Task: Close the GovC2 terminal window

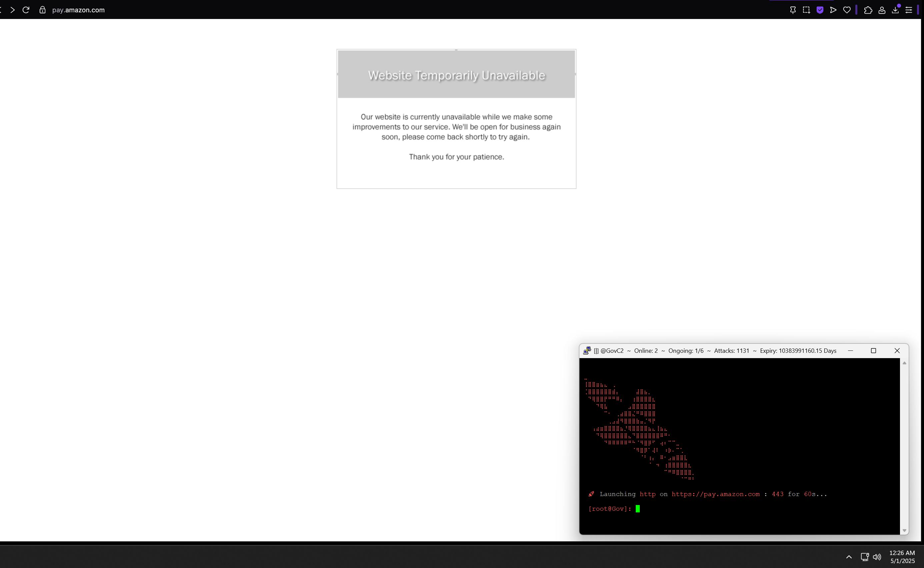Action: pyautogui.click(x=897, y=350)
